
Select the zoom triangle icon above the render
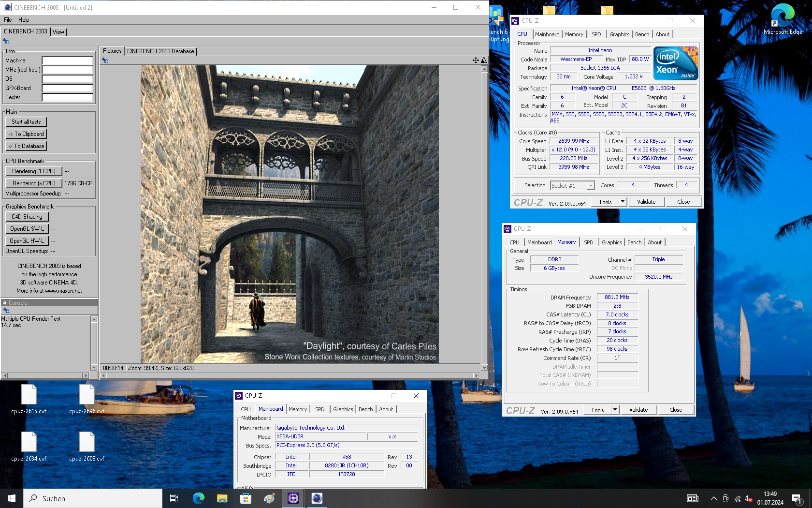pos(484,60)
